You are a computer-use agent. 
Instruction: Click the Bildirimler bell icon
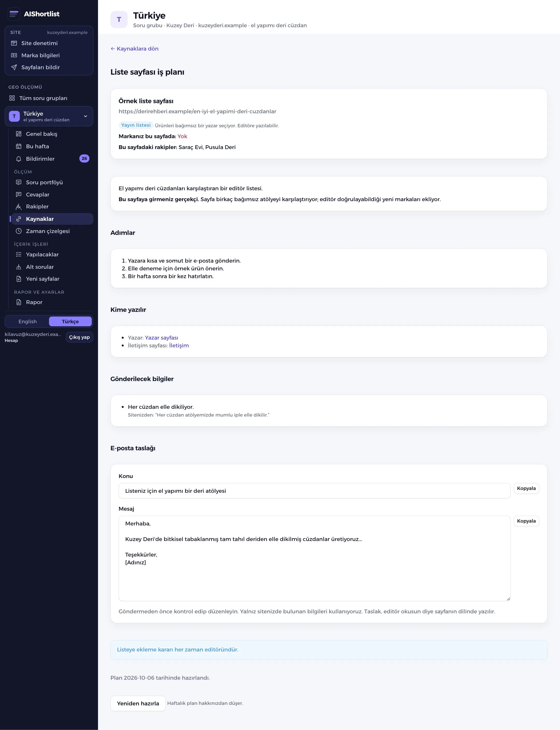[19, 159]
